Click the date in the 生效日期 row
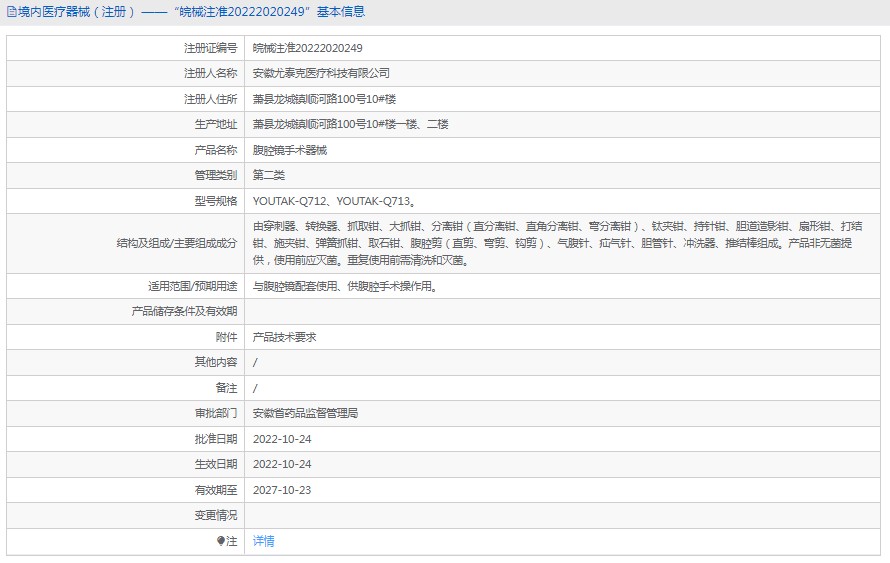Screen dimensions: 890x563 pos(282,464)
